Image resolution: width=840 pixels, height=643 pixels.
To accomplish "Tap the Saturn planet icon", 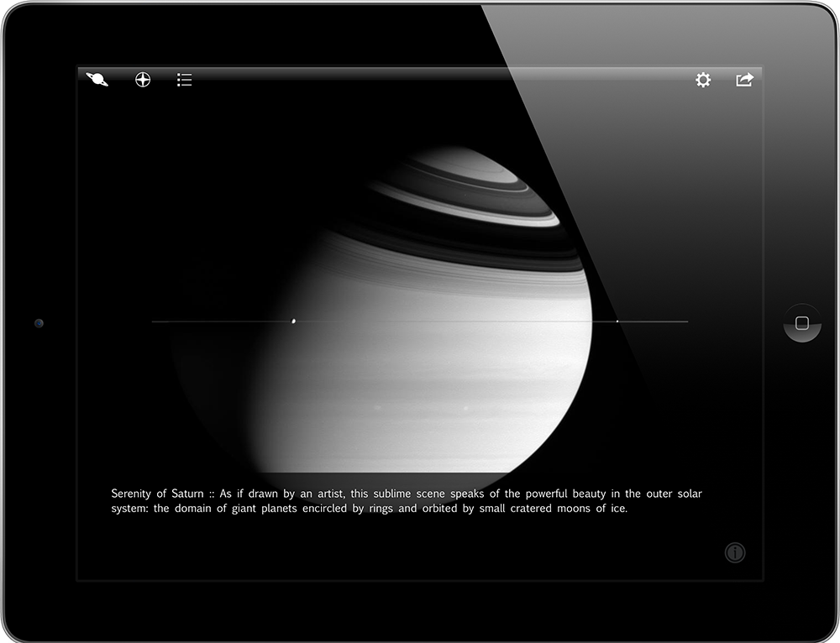I will tap(97, 80).
